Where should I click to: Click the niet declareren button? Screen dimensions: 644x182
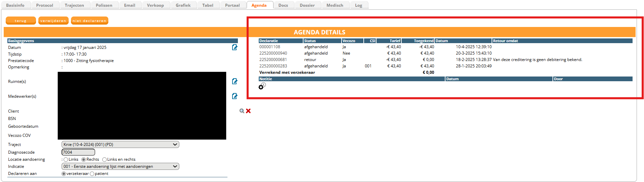(90, 21)
